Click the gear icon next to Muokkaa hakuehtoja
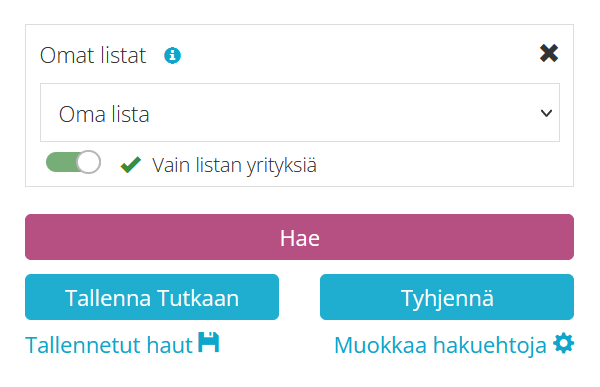This screenshot has height=387, width=600. coord(563,343)
